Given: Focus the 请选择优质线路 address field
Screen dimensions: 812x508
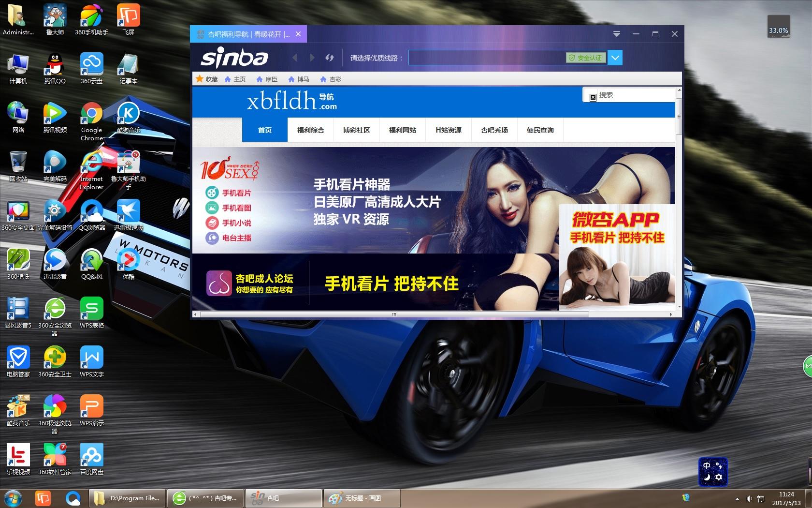Looking at the screenshot, I should pos(487,58).
